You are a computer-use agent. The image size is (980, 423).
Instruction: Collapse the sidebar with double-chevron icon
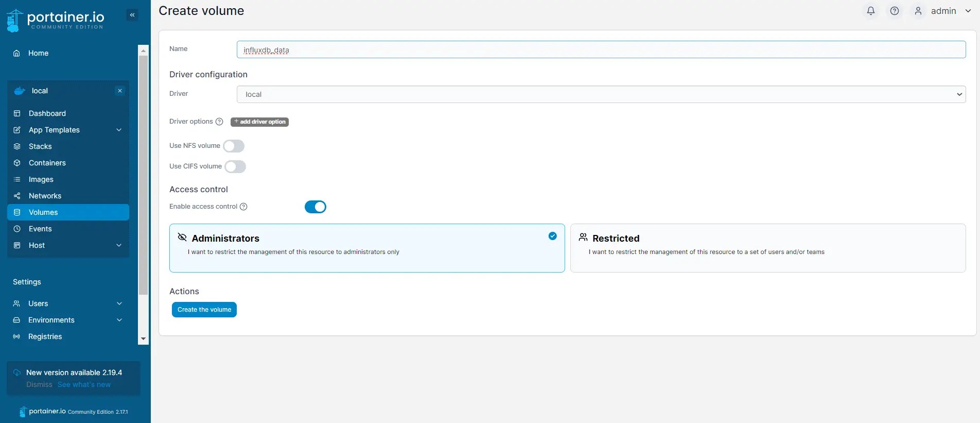pyautogui.click(x=132, y=15)
